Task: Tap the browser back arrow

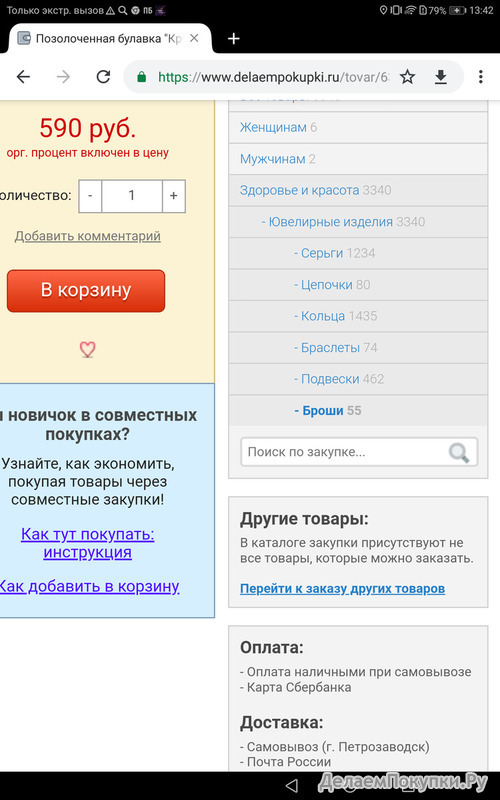Action: tap(23, 77)
